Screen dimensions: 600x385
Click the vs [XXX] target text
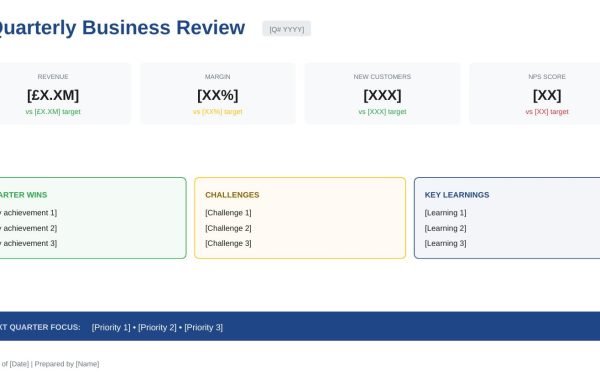[382, 112]
